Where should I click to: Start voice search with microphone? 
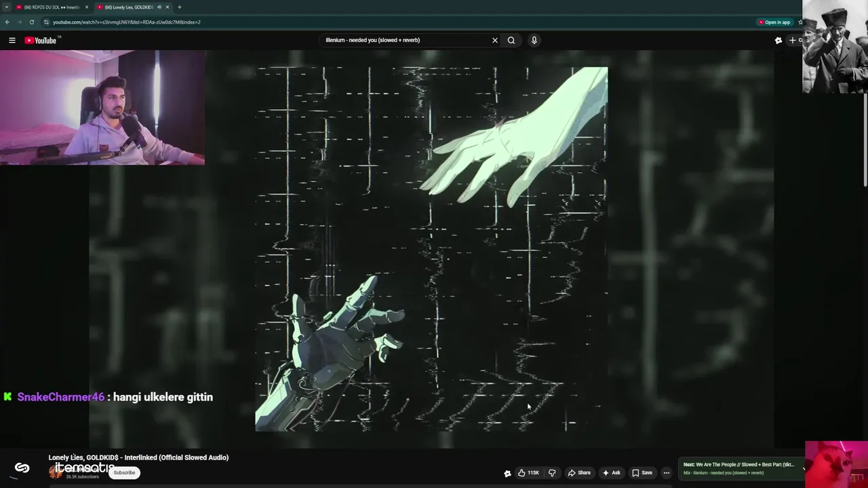tap(534, 40)
